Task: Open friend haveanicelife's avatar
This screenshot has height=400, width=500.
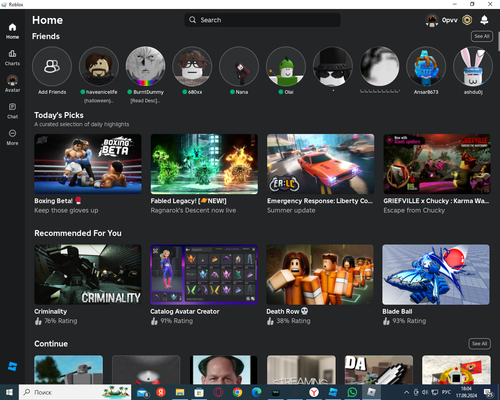Action: click(x=99, y=66)
